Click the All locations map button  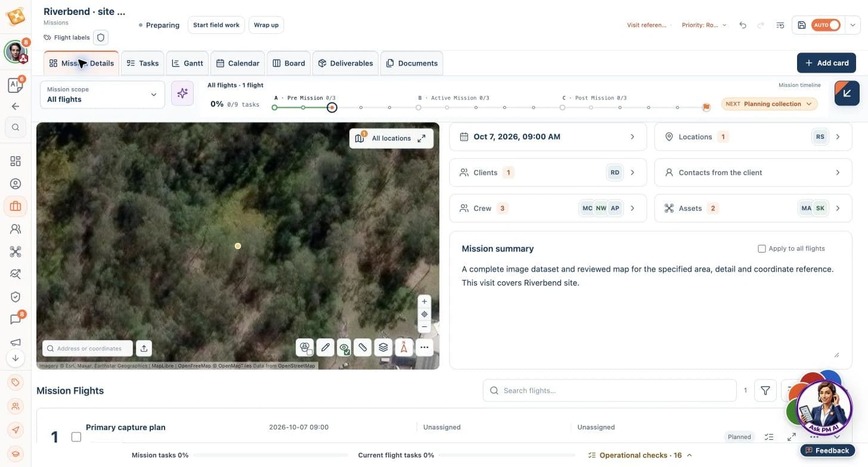pyautogui.click(x=391, y=138)
